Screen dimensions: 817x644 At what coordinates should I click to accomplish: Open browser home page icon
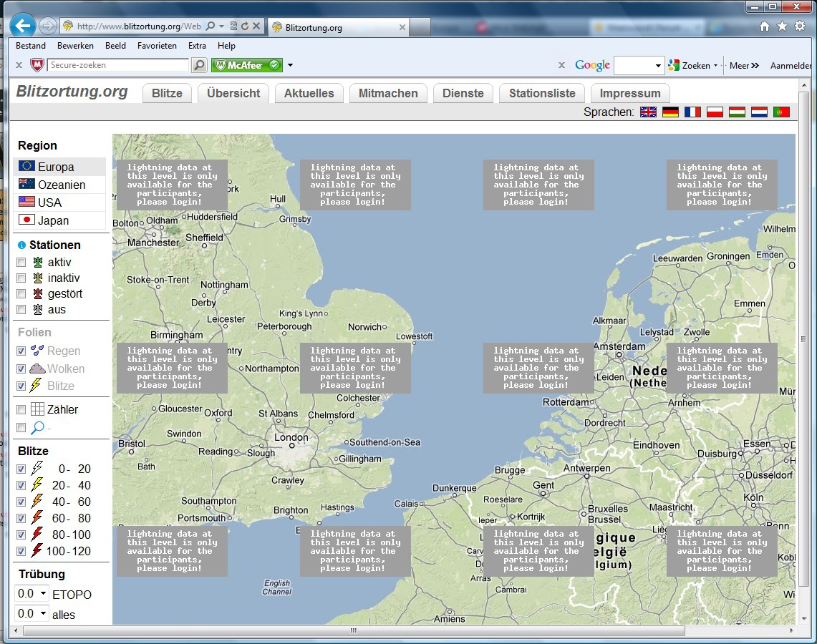pyautogui.click(x=765, y=26)
